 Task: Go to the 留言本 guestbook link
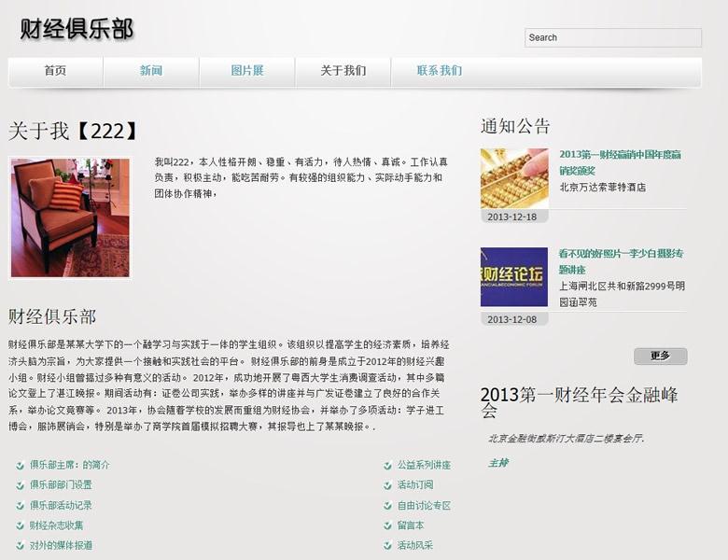pyautogui.click(x=411, y=525)
